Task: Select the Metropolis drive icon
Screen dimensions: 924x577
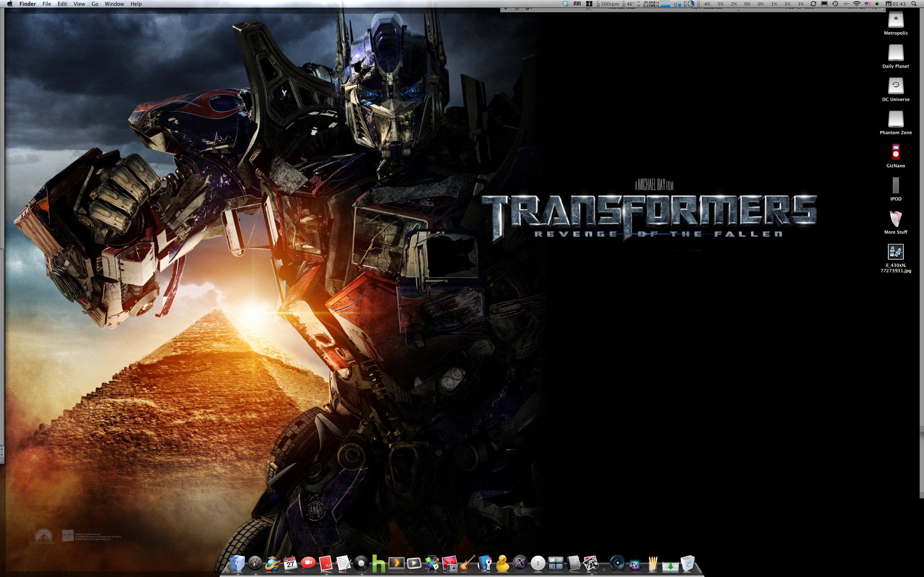Action: click(x=895, y=19)
